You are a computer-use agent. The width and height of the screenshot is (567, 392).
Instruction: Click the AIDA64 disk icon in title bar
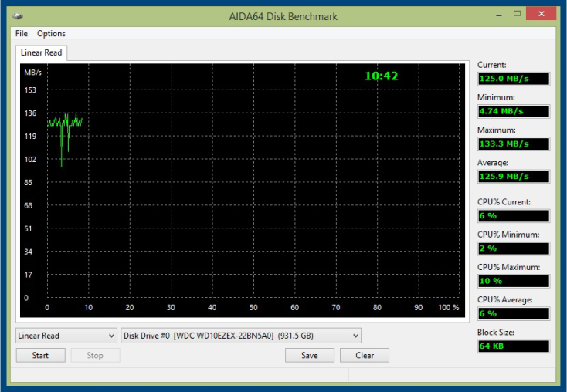tap(17, 16)
